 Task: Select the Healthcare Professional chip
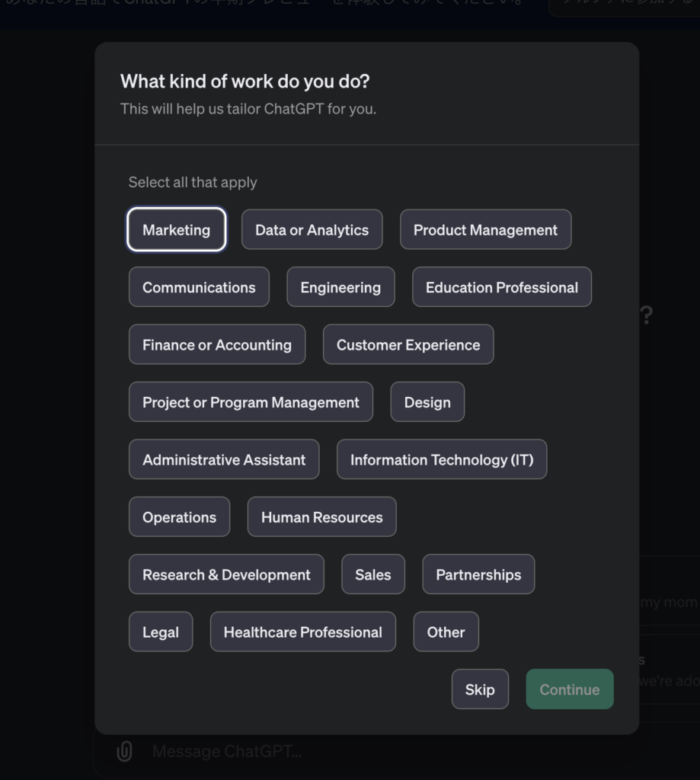click(x=303, y=632)
